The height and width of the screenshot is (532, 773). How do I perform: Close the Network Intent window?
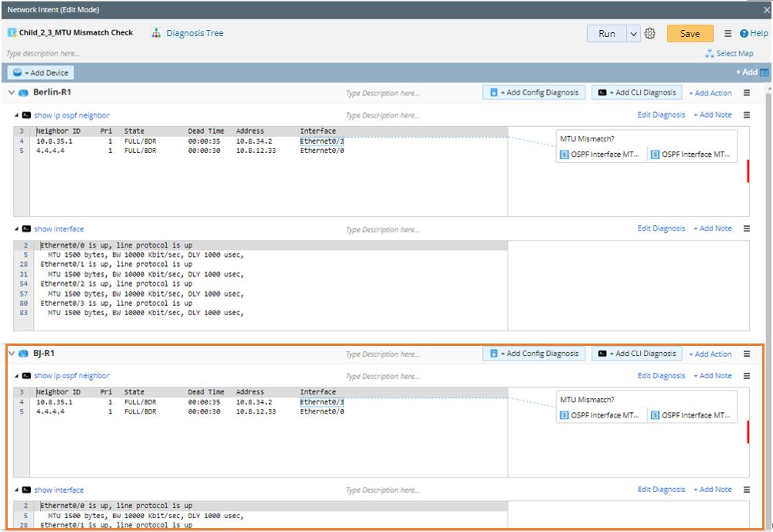coord(767,10)
